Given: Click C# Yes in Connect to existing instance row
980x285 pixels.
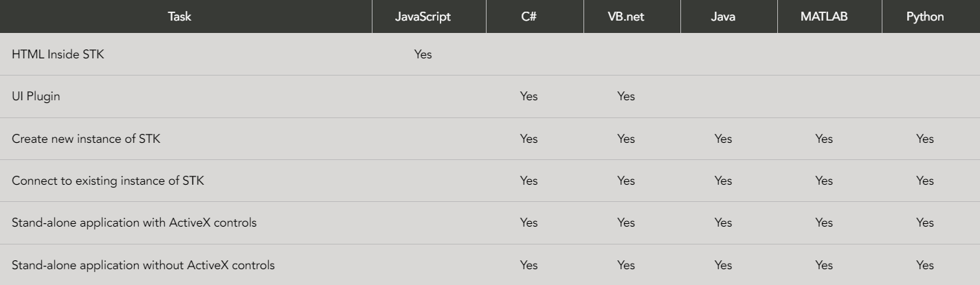Looking at the screenshot, I should (529, 181).
